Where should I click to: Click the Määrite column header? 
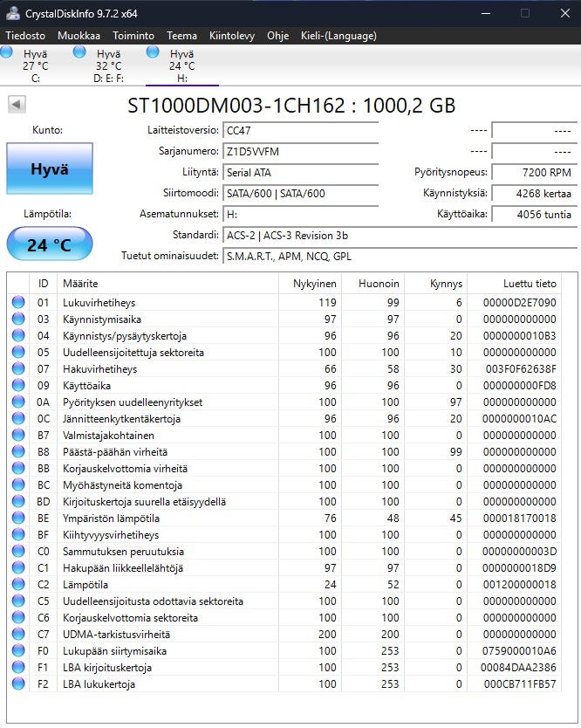coord(167,283)
